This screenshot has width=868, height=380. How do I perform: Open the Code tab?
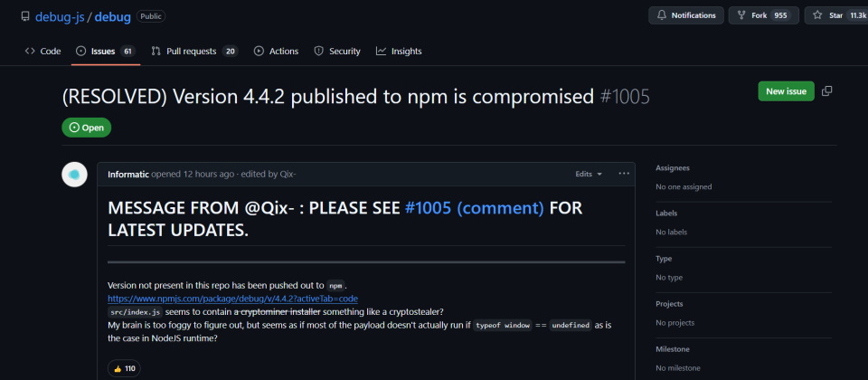pos(43,52)
